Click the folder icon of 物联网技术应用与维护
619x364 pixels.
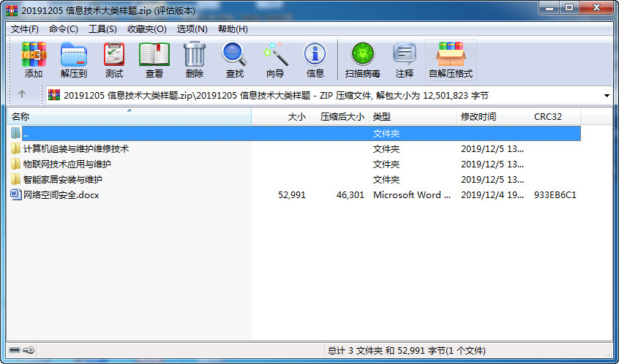16,164
